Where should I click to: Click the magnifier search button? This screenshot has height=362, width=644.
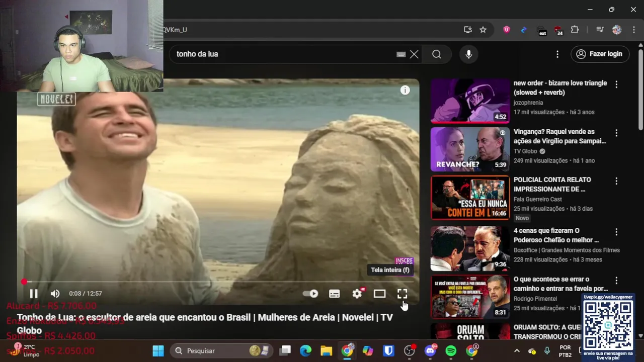click(x=437, y=54)
